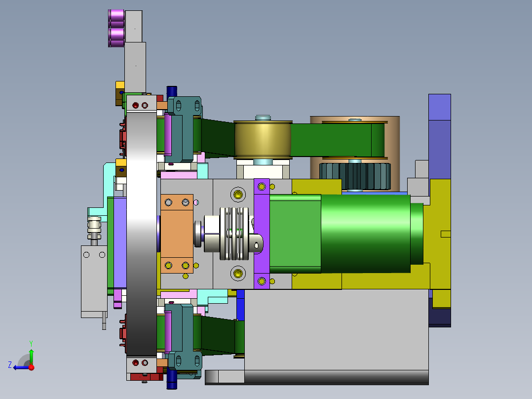Select the dark blue cap screw at top

pos(171,91)
